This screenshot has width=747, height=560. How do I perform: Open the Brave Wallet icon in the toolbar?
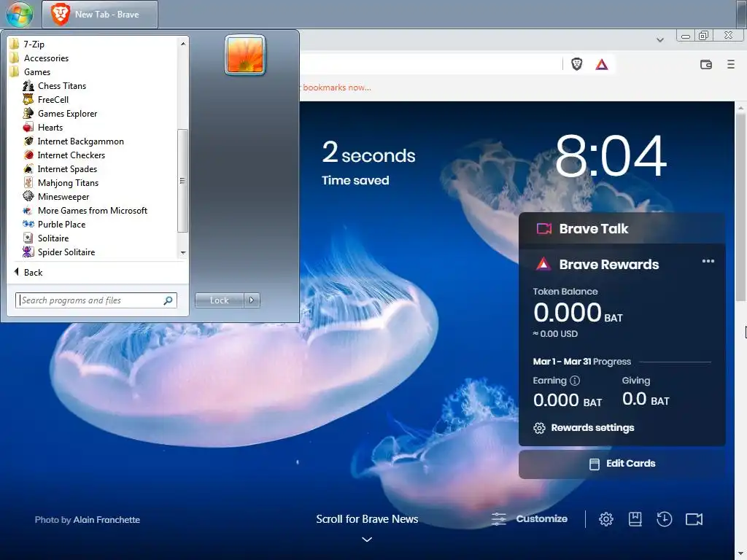pos(706,64)
